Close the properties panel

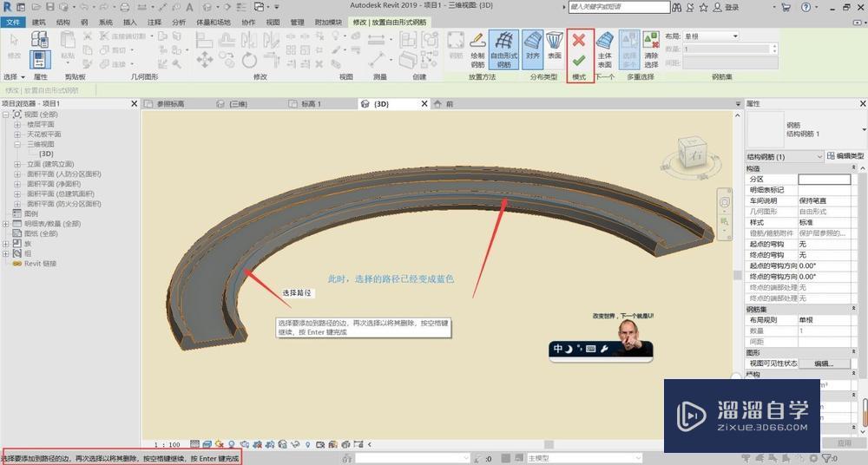[x=863, y=103]
